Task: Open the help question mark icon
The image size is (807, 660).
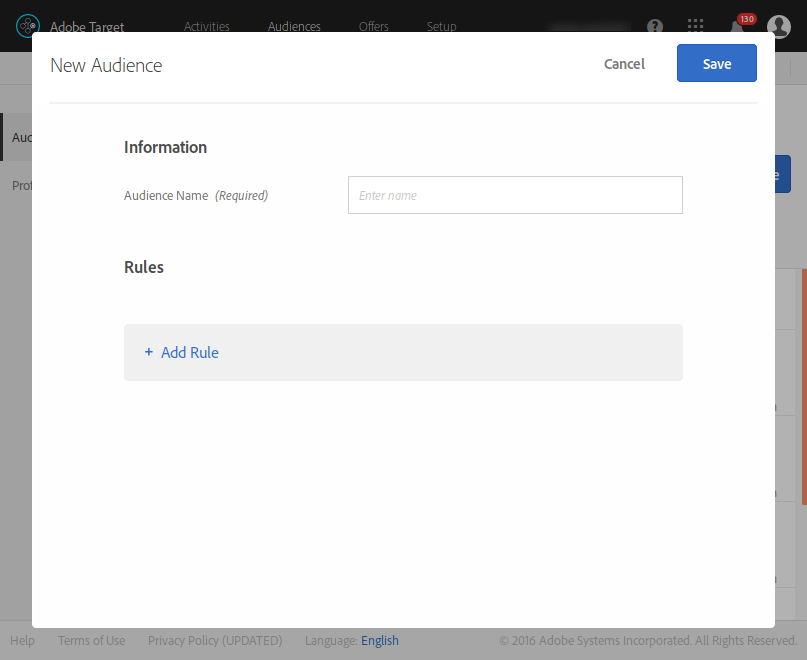Action: [655, 26]
